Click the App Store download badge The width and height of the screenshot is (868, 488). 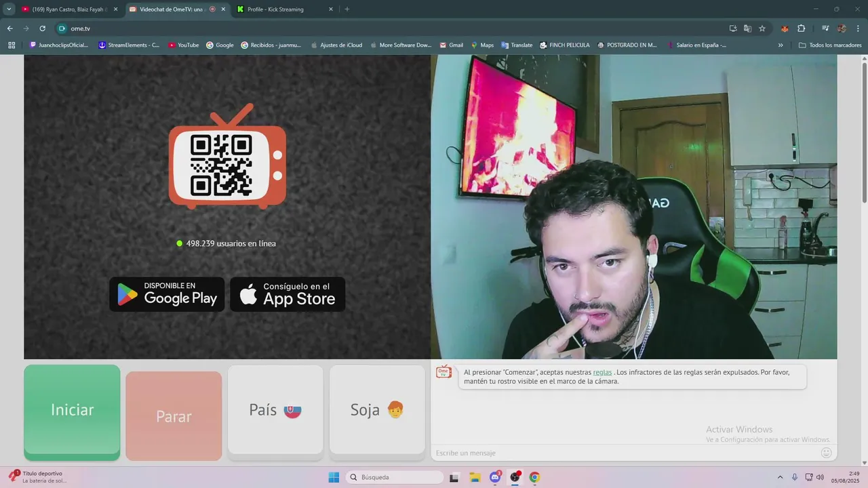click(288, 294)
